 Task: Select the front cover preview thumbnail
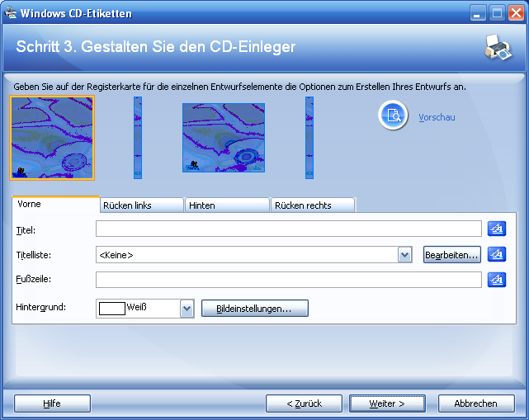pyautogui.click(x=53, y=138)
